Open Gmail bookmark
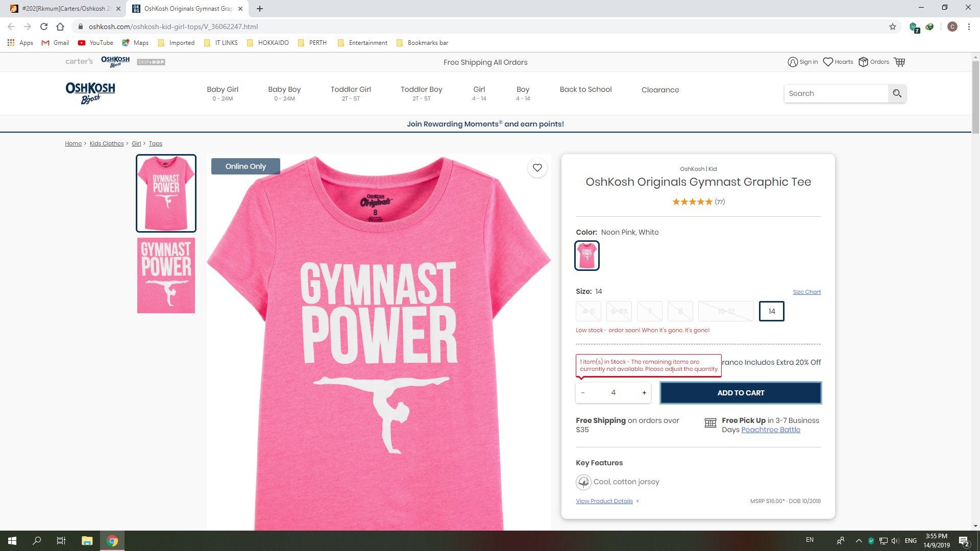Screen dimensions: 980x551 point(55,43)
